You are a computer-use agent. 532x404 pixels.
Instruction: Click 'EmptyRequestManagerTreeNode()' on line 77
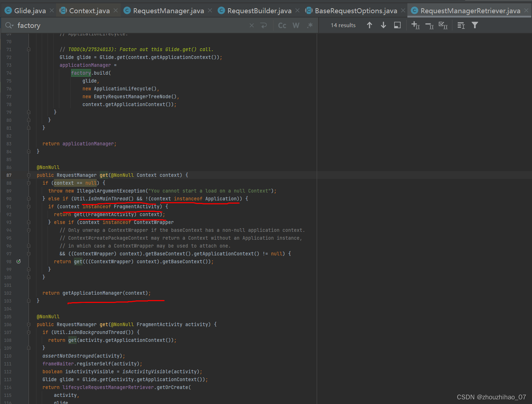(x=135, y=96)
